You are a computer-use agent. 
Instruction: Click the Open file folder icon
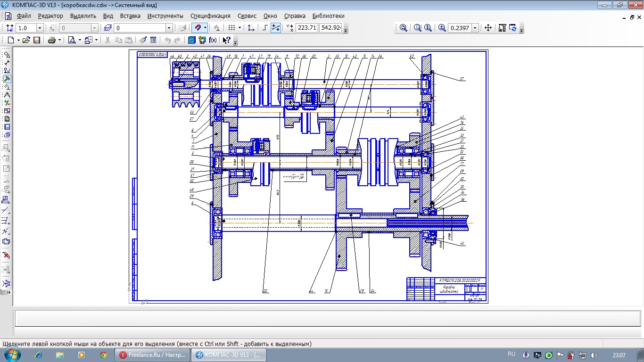coord(26,40)
